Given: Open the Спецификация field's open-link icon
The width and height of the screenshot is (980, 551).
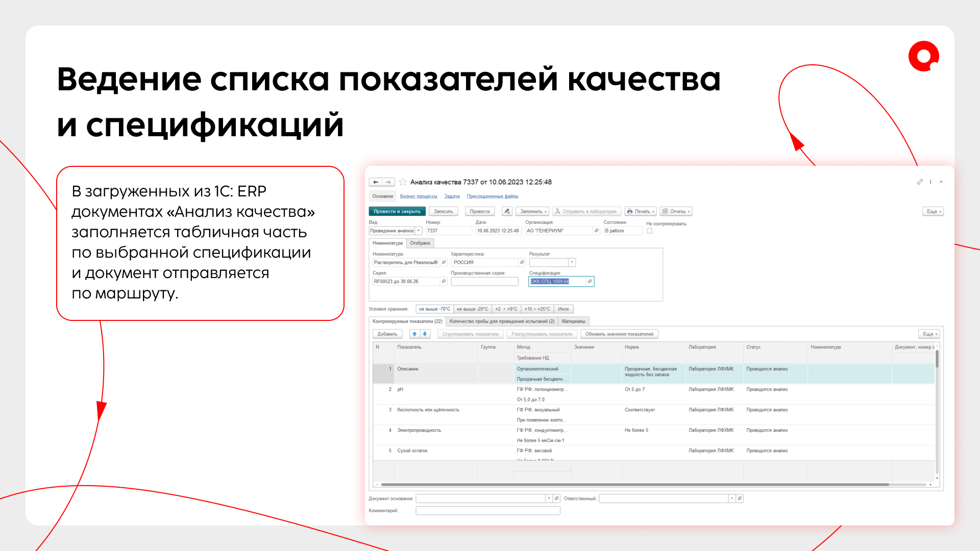Looking at the screenshot, I should pos(590,282).
